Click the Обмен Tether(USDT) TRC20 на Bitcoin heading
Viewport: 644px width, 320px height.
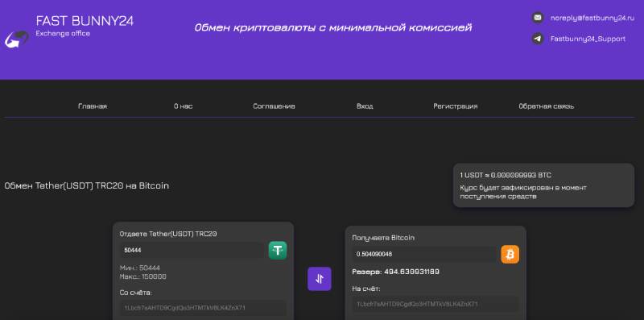[87, 186]
